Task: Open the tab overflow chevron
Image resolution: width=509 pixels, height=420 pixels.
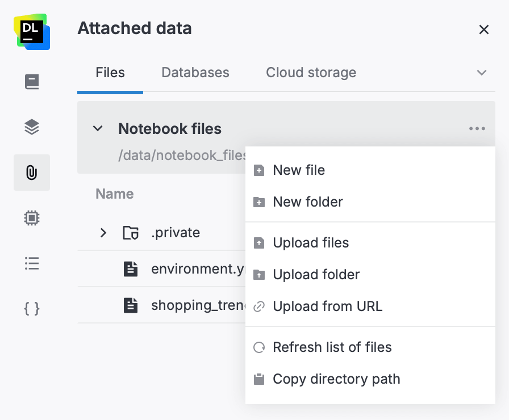Action: coord(482,73)
